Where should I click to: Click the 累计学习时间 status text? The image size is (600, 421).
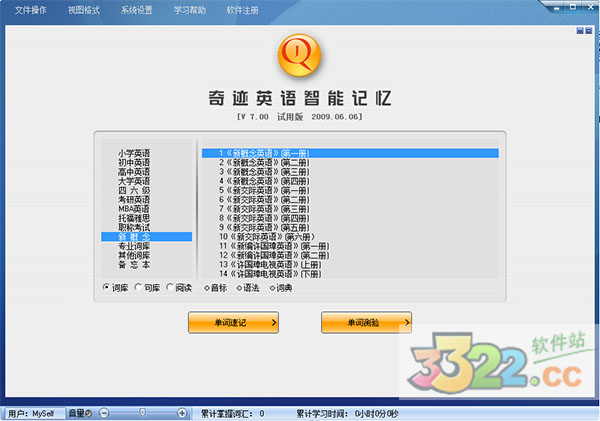(347, 414)
